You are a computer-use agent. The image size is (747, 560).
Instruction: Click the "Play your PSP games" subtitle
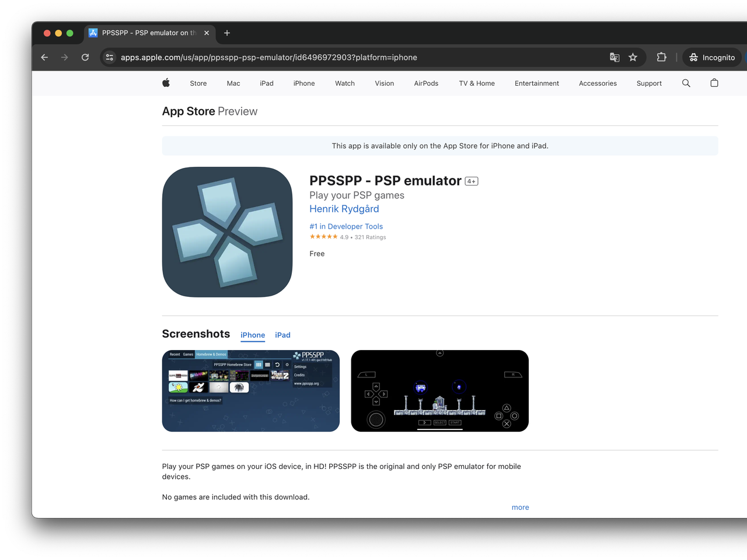point(357,195)
